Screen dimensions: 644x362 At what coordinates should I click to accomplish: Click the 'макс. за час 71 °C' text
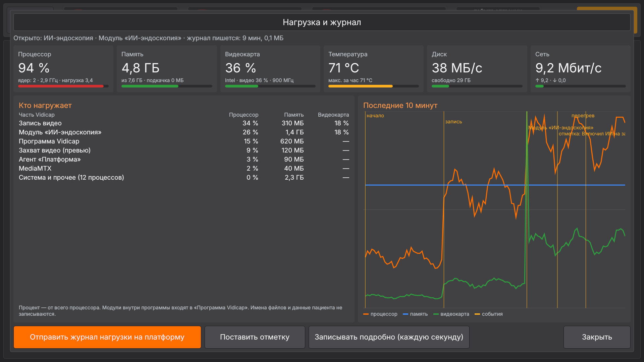(x=350, y=80)
